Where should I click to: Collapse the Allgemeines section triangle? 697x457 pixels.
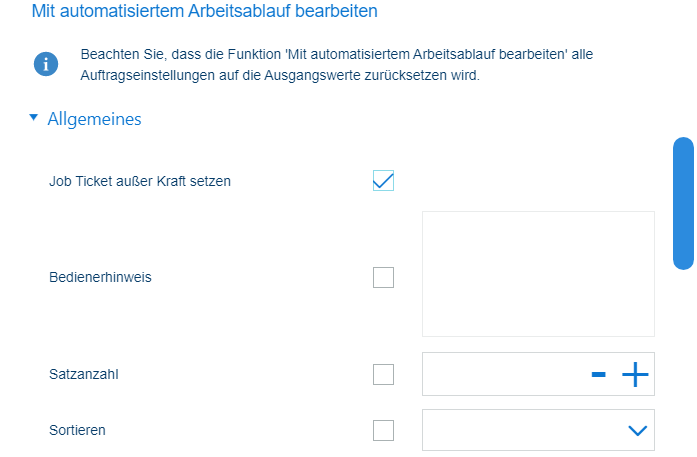[33, 118]
